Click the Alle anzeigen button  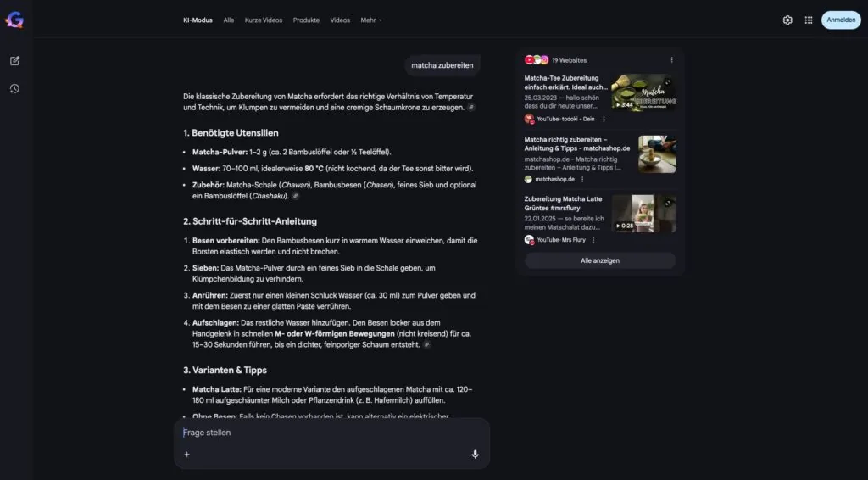point(600,260)
